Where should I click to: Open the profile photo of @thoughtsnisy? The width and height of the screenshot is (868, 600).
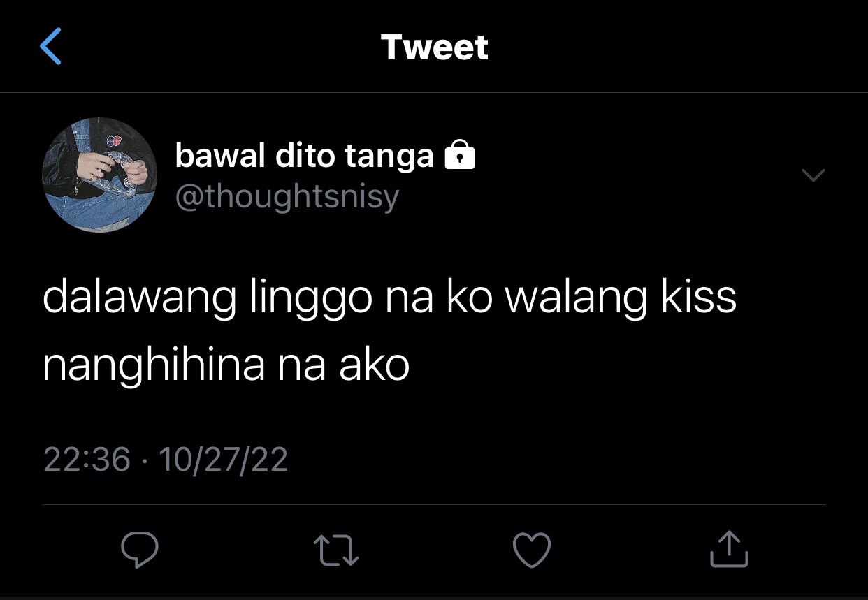[99, 175]
